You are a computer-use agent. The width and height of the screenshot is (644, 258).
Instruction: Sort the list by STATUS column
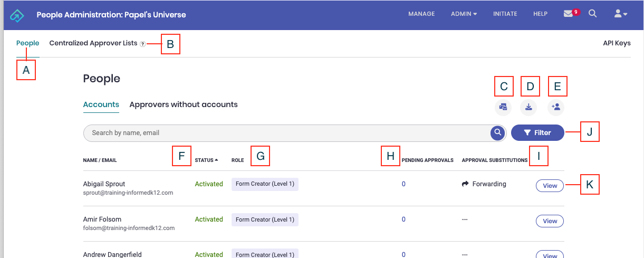(206, 160)
